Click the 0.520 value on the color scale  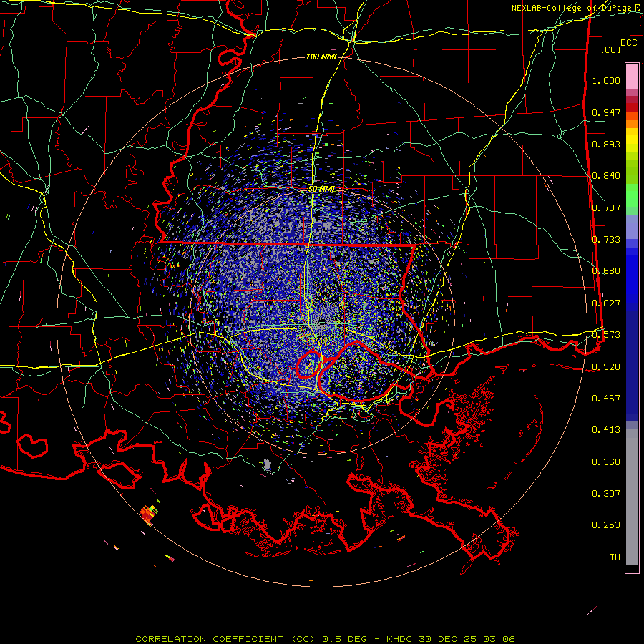pos(606,367)
